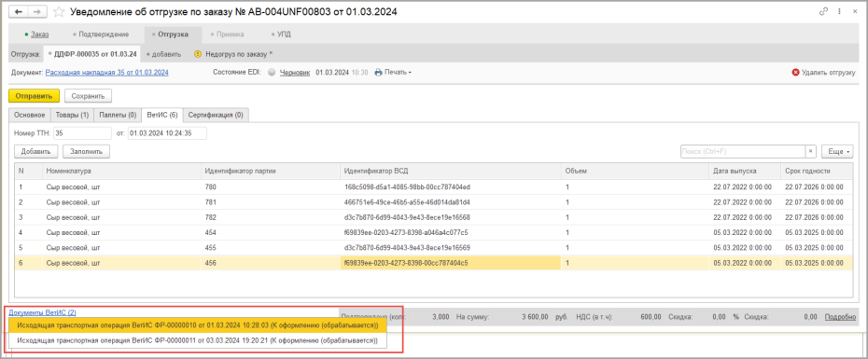Viewport: 868px width, 359px height.
Task: Click + добавить shipment
Action: coord(163,54)
